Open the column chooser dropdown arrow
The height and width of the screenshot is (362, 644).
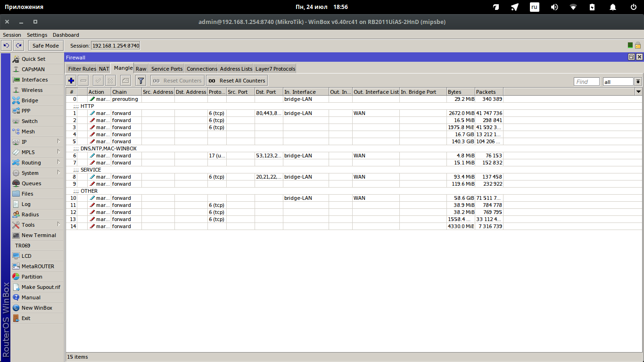(639, 91)
